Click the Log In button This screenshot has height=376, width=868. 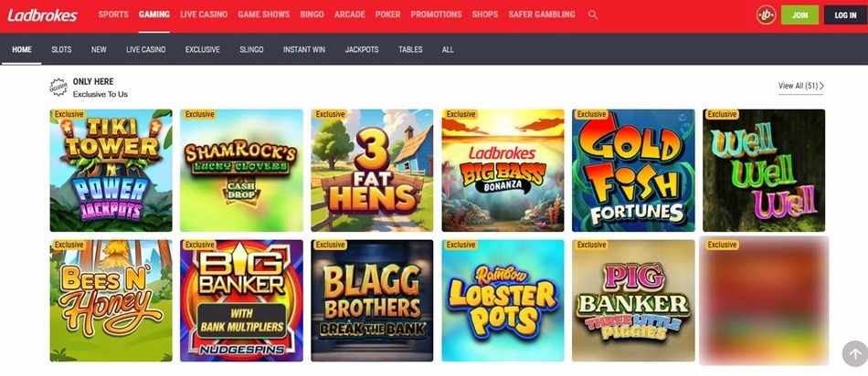click(x=845, y=15)
